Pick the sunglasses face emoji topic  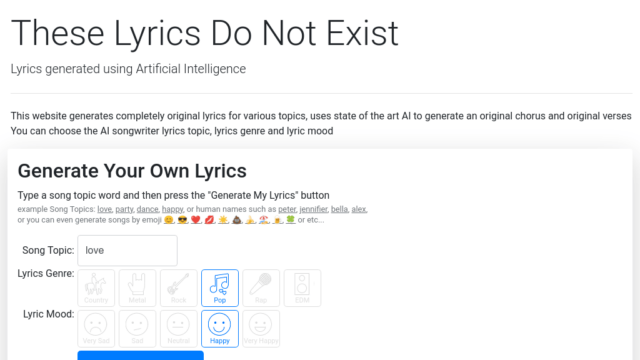pos(182,220)
